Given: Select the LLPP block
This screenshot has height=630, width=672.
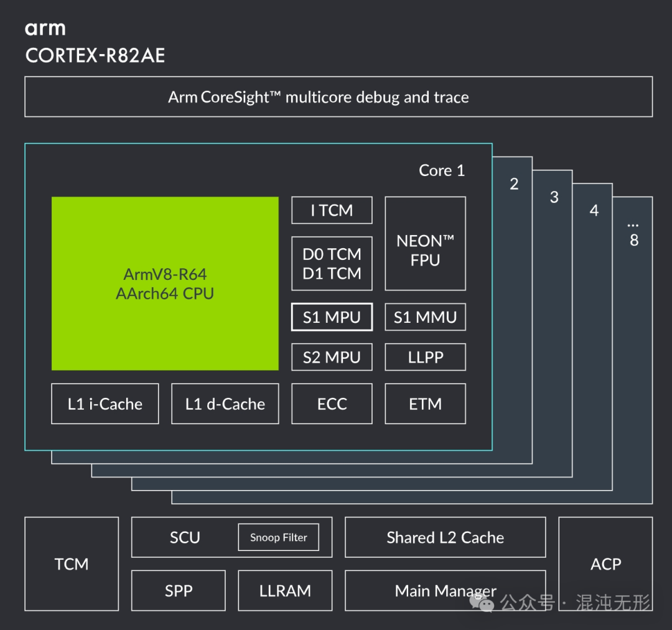Looking at the screenshot, I should (425, 357).
